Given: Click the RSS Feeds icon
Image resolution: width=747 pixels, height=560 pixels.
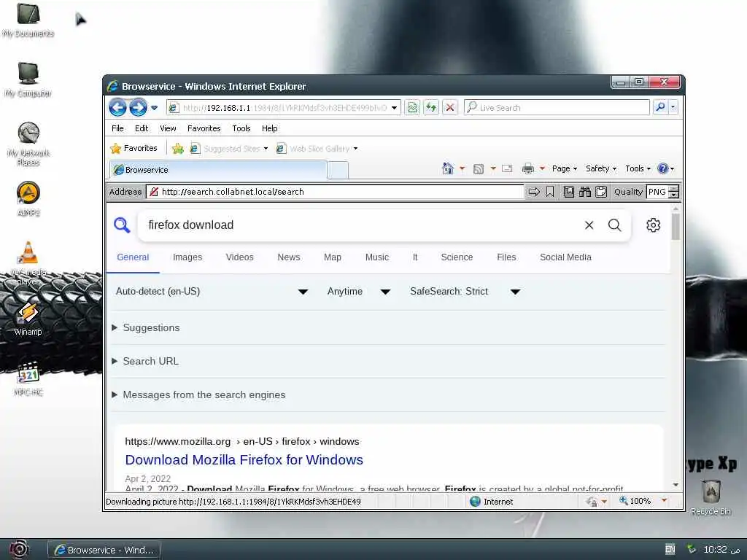Looking at the screenshot, I should click(x=479, y=168).
